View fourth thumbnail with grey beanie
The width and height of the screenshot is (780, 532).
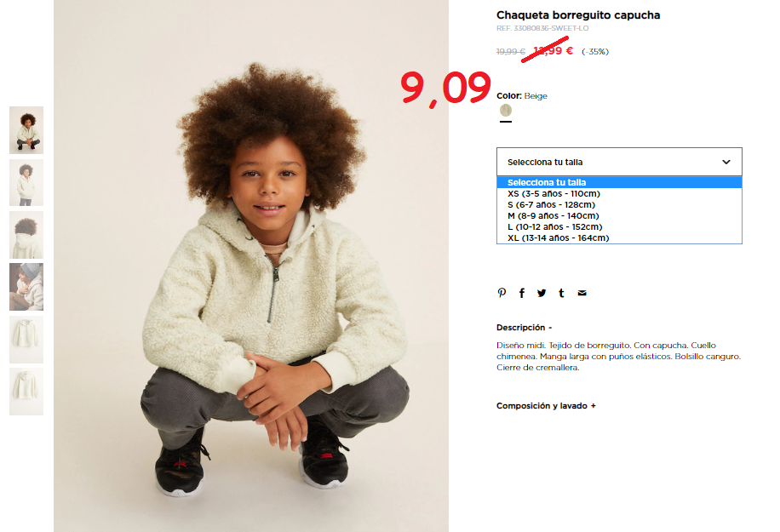click(x=26, y=287)
